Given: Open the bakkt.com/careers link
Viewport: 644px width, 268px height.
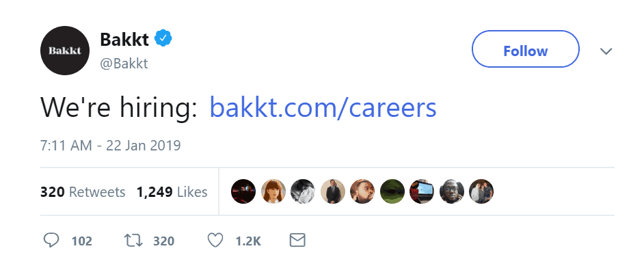Looking at the screenshot, I should tap(323, 107).
